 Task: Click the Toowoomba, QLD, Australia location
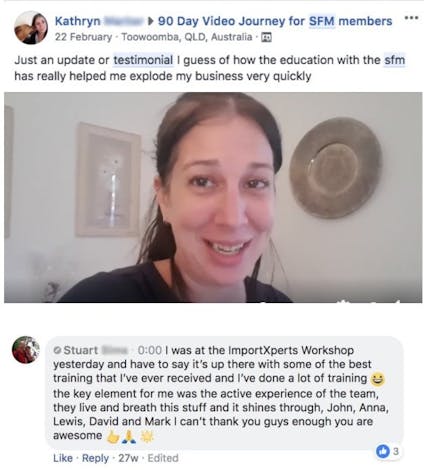click(x=187, y=37)
